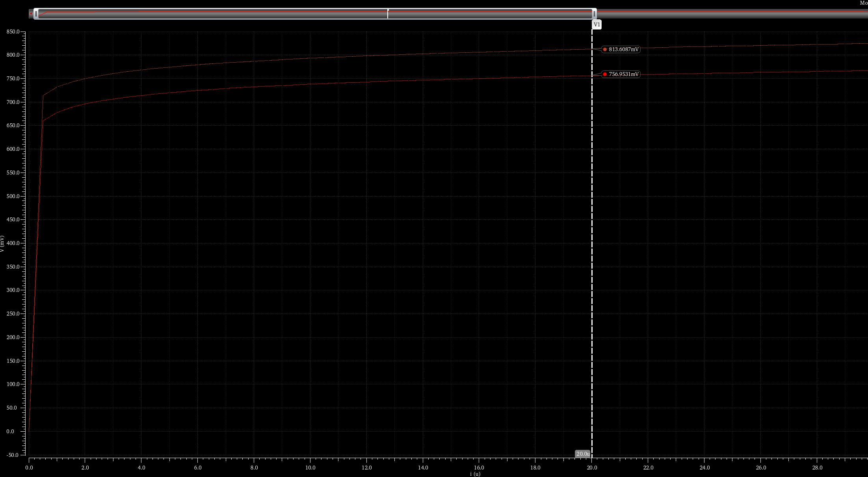Click the 756.9531mV marker readout label
This screenshot has height=477, width=868.
pos(623,74)
